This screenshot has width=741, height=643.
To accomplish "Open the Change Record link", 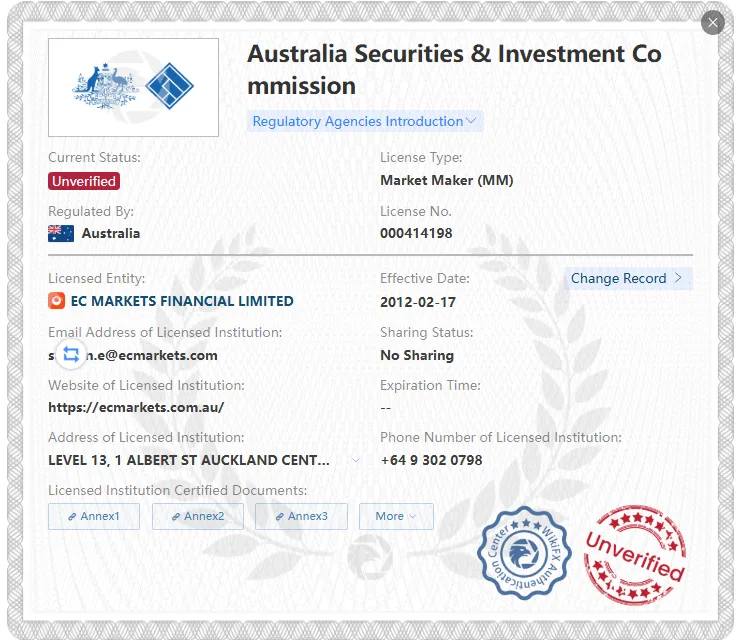I will click(628, 278).
